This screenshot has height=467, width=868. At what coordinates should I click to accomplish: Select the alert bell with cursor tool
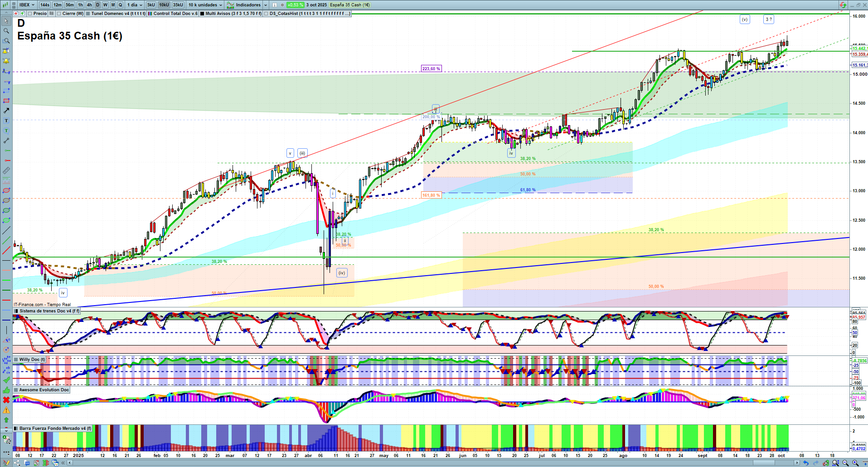[6, 51]
